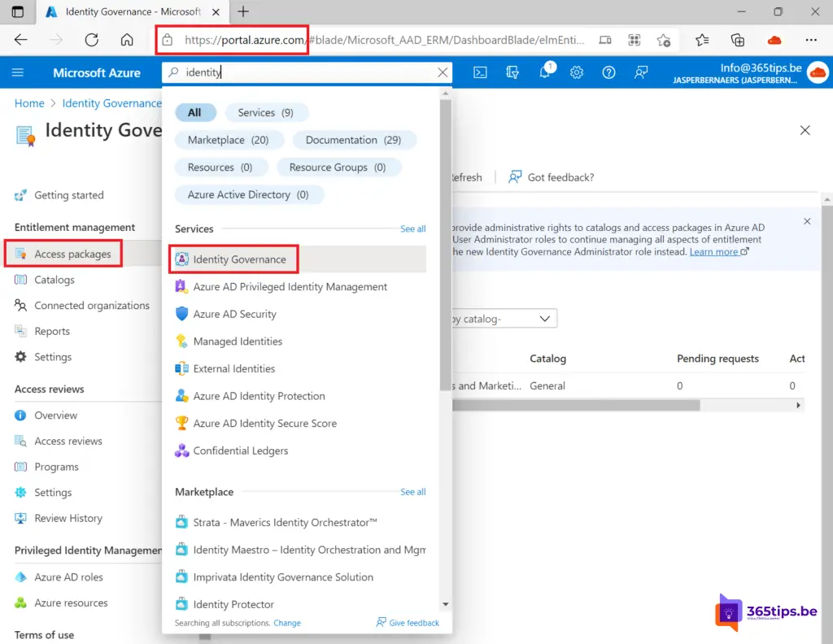833x644 pixels.
Task: Open the browser Favorites list
Action: [x=702, y=40]
